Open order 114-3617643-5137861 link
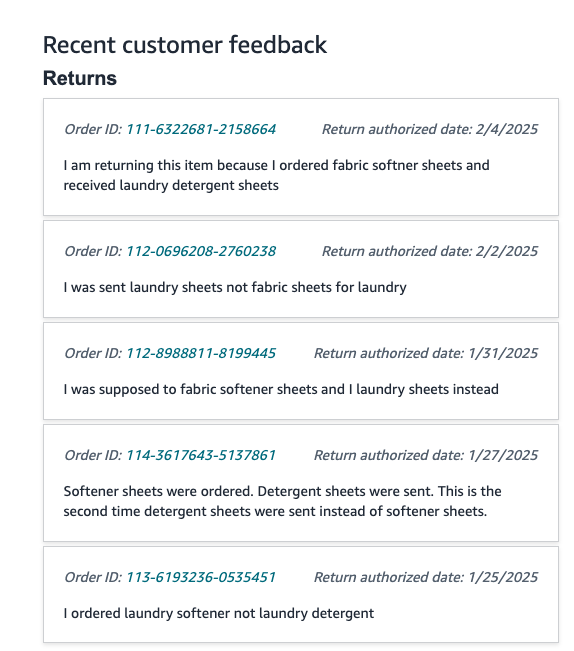This screenshot has height=651, width=574. 201,455
